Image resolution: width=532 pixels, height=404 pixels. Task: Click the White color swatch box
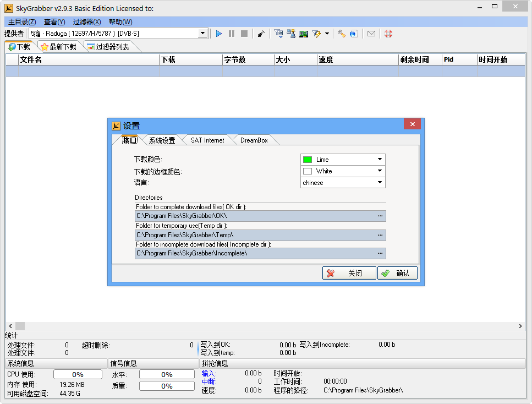tap(308, 171)
